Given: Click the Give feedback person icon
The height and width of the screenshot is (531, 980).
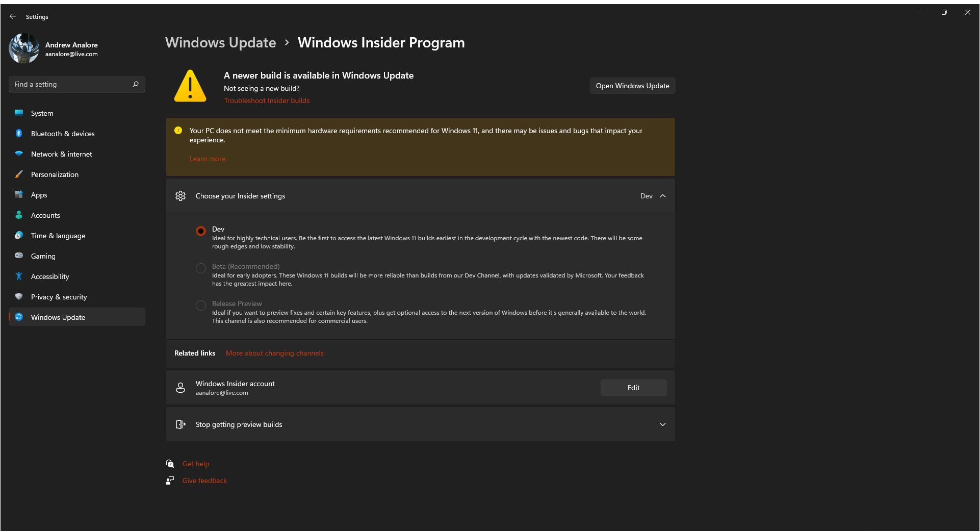Looking at the screenshot, I should (170, 481).
